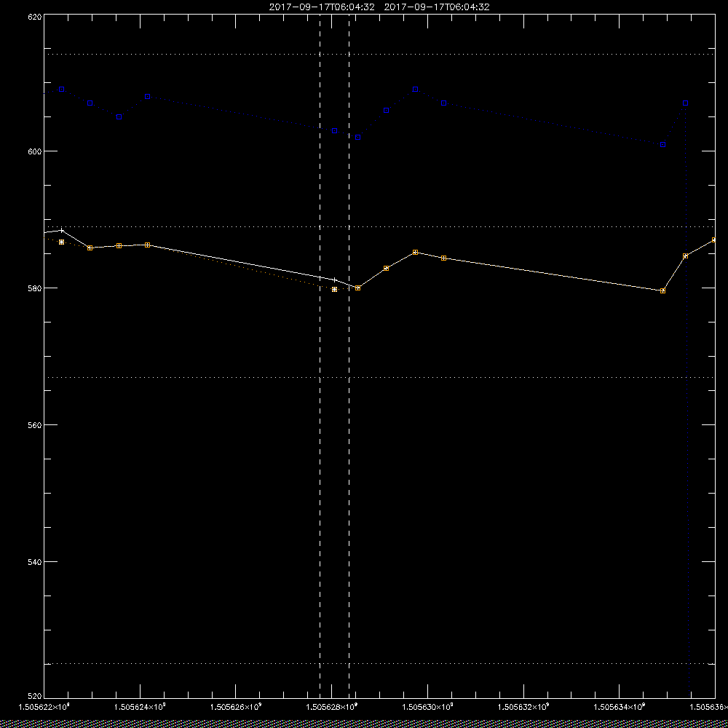Click the dotted reference line near value 567
Screen dimensions: 728x728
pos(380,377)
